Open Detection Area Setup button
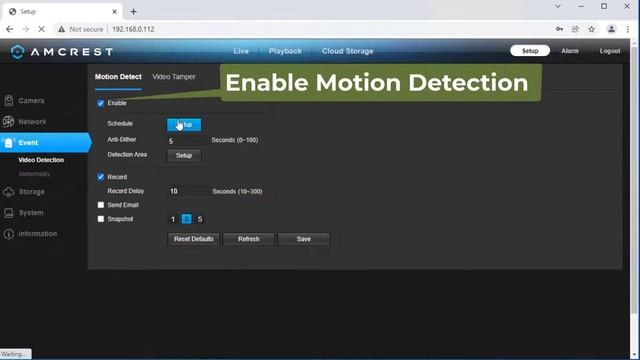The width and height of the screenshot is (640, 360). 184,156
